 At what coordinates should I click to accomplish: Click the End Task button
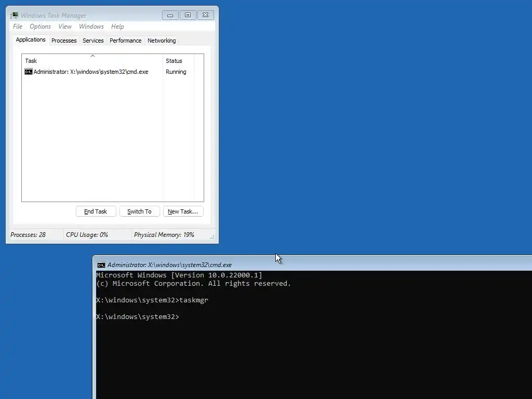tap(96, 211)
